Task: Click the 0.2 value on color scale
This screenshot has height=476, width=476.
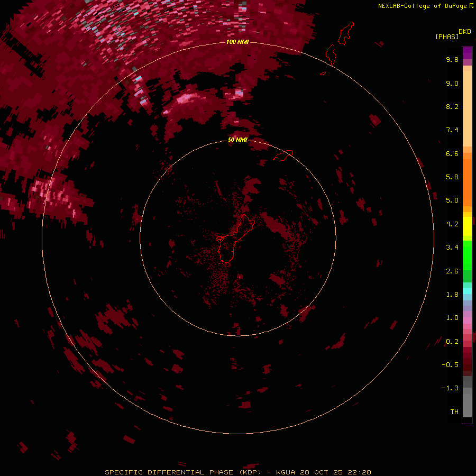Action: [x=452, y=342]
